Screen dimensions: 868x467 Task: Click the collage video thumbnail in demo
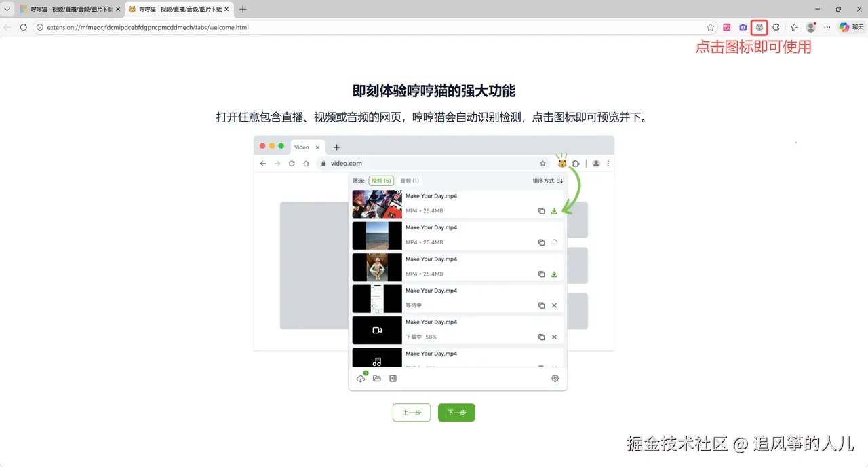(377, 204)
